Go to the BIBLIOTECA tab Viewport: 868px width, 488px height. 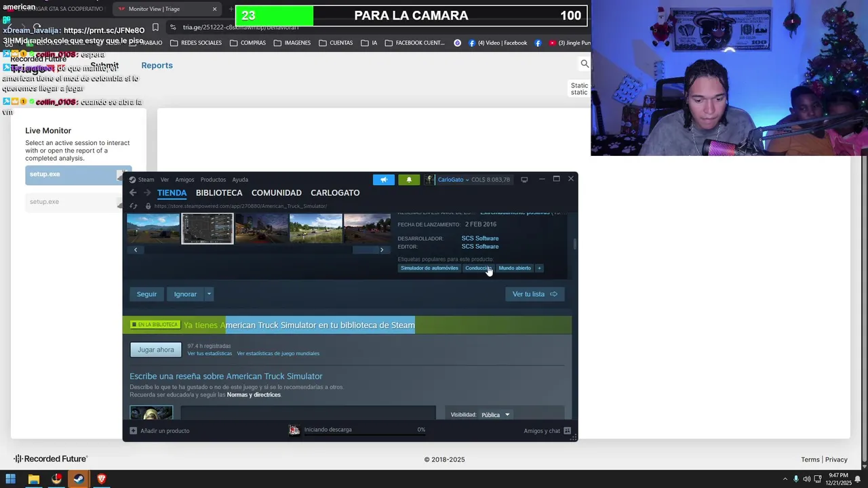point(219,193)
